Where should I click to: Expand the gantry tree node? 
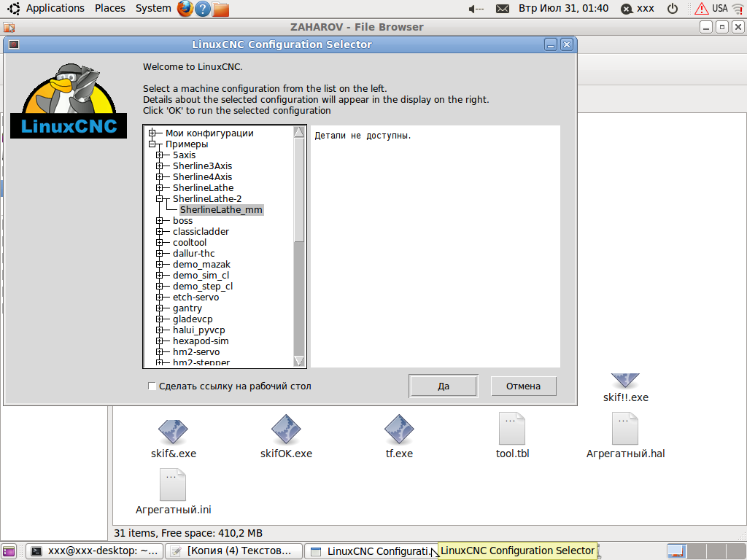pos(160,308)
